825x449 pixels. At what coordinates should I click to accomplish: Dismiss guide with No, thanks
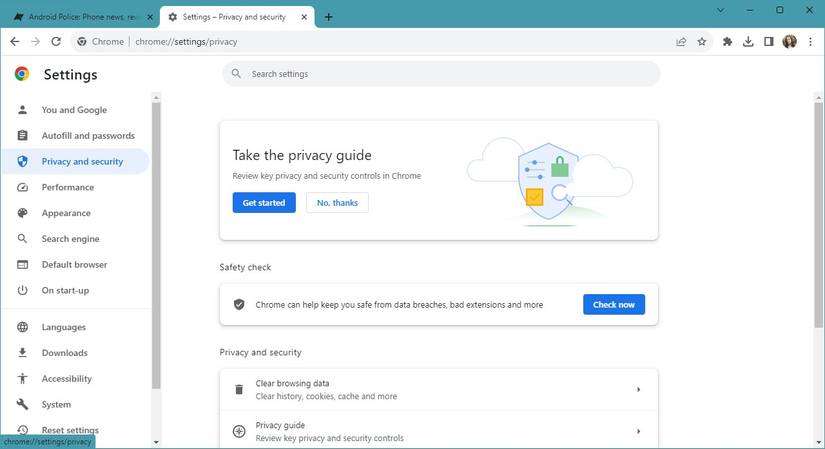click(337, 203)
